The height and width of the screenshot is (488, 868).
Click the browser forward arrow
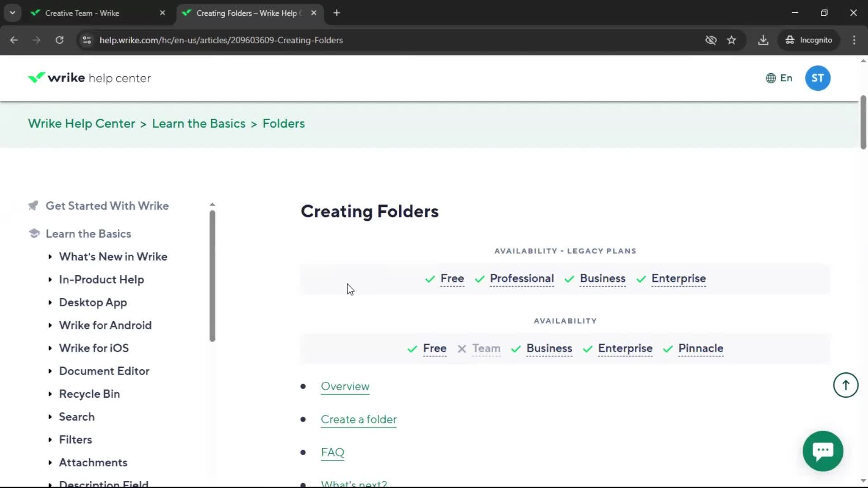(36, 40)
